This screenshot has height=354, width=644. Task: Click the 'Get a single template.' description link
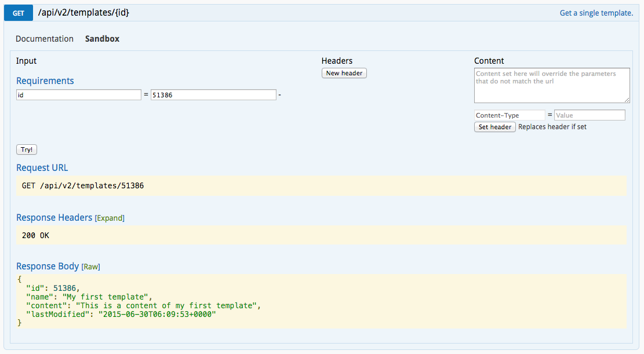596,13
